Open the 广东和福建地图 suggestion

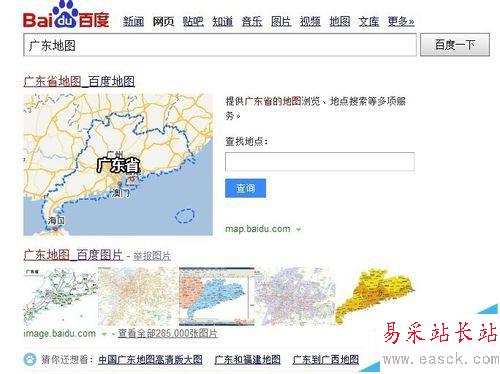pos(247,360)
